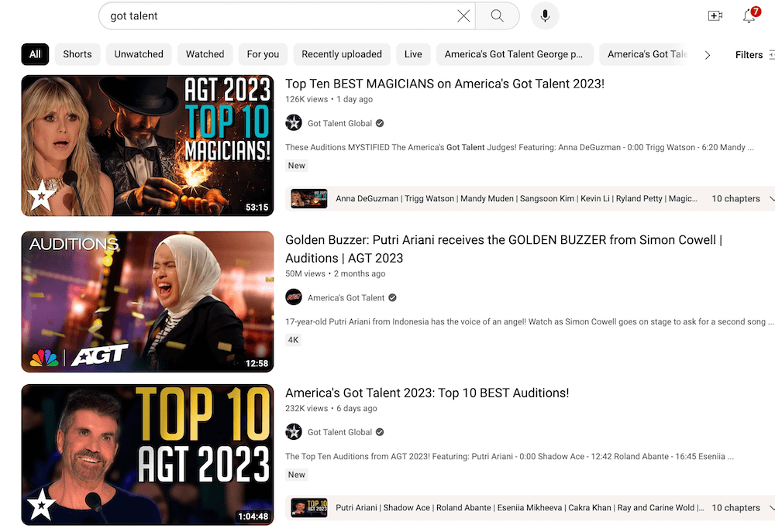This screenshot has width=775, height=532.
Task: Open Got Talent Global avatar on magicians video
Action: tap(294, 122)
